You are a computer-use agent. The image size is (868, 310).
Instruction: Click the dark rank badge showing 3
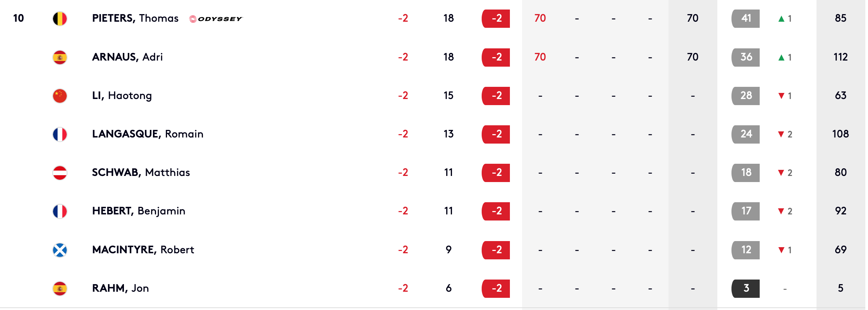746,289
